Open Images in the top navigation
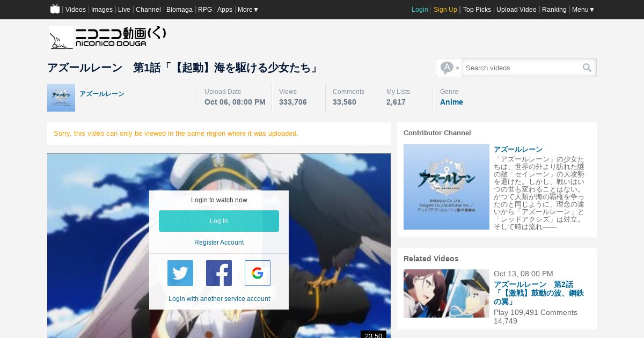Image resolution: width=644 pixels, height=338 pixels. [x=102, y=10]
